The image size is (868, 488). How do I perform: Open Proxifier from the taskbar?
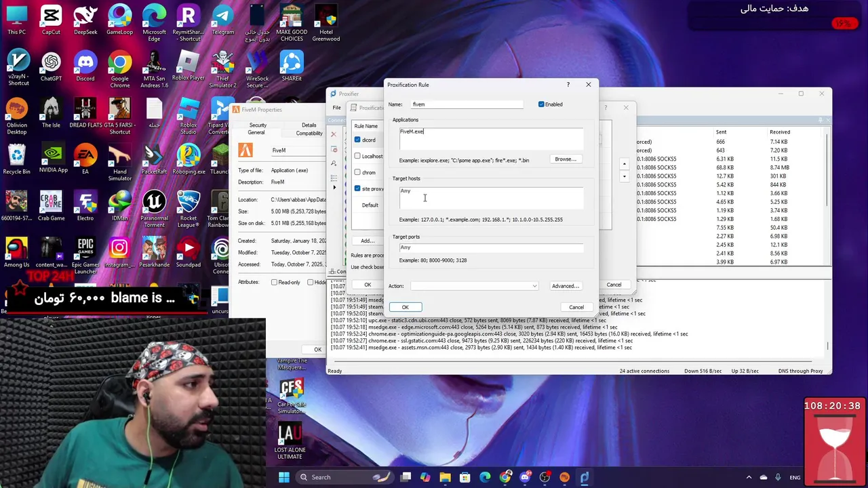tap(584, 477)
